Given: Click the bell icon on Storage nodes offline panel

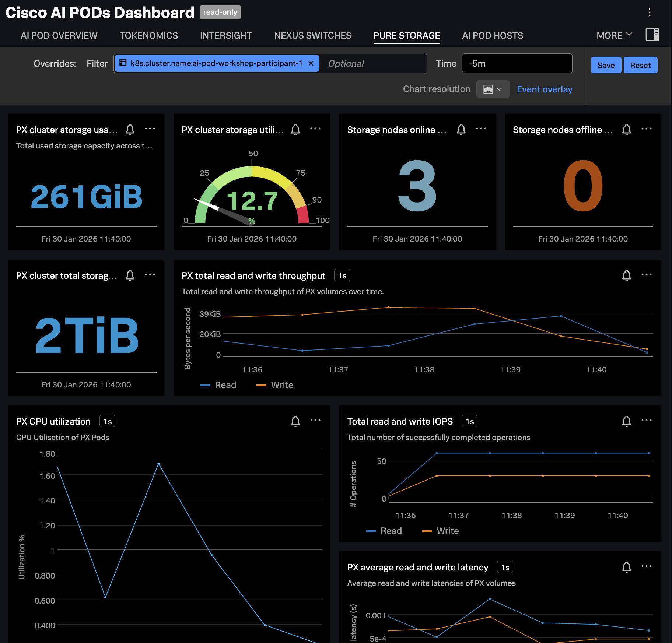Looking at the screenshot, I should click(627, 130).
